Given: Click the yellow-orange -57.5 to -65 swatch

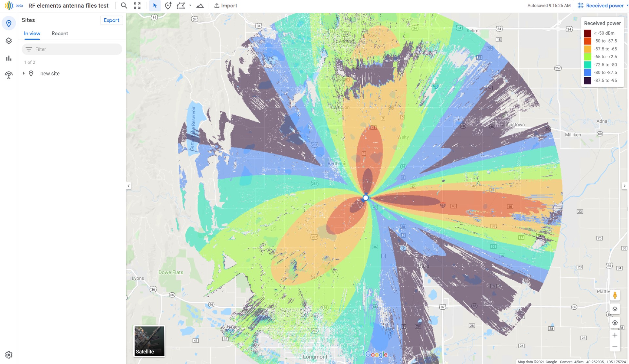Looking at the screenshot, I should pos(588,49).
